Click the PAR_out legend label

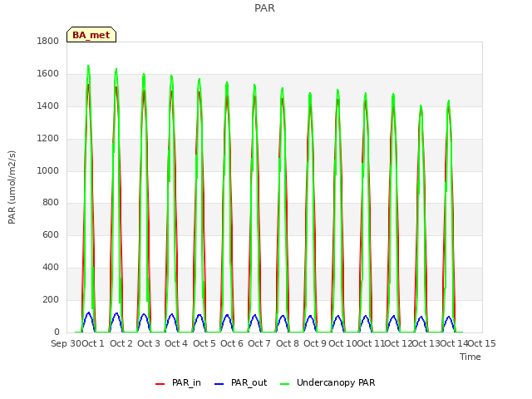[x=249, y=382]
